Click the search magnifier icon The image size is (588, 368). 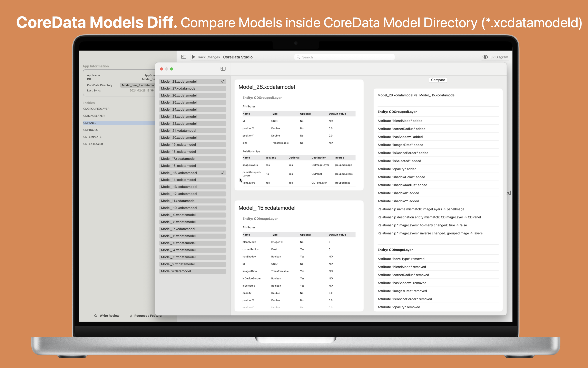pos(298,57)
